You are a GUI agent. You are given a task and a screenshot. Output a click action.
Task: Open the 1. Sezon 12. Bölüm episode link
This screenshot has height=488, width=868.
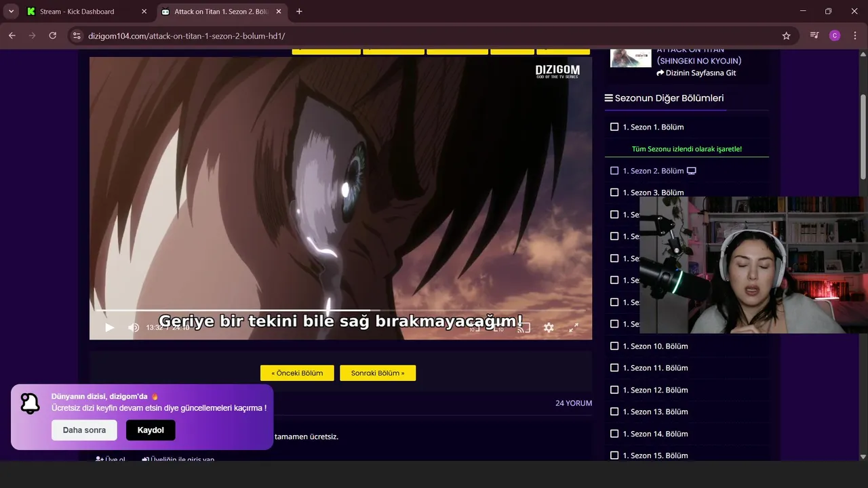655,390
